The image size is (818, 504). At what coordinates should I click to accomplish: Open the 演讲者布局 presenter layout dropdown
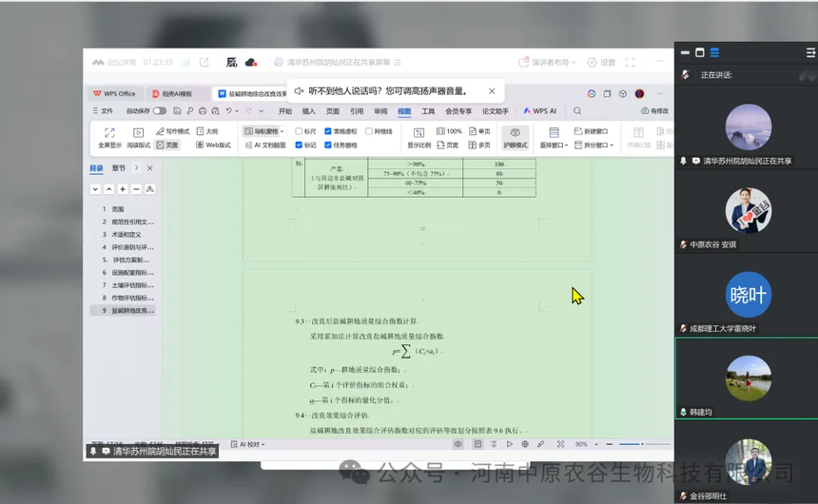548,63
